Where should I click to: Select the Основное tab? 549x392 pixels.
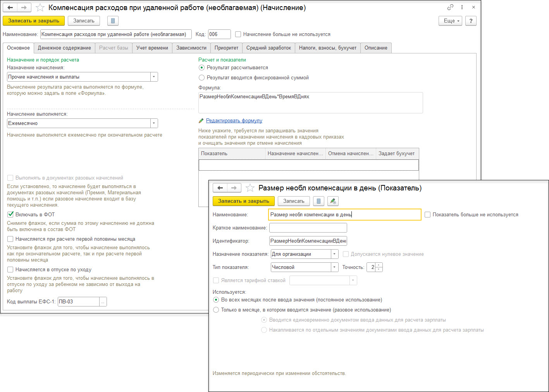click(18, 48)
